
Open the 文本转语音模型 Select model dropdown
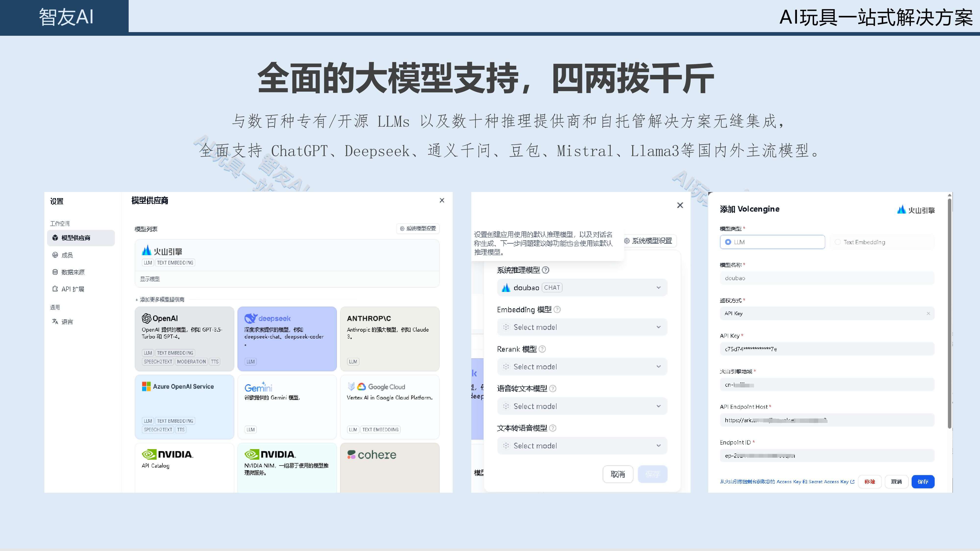tap(582, 446)
